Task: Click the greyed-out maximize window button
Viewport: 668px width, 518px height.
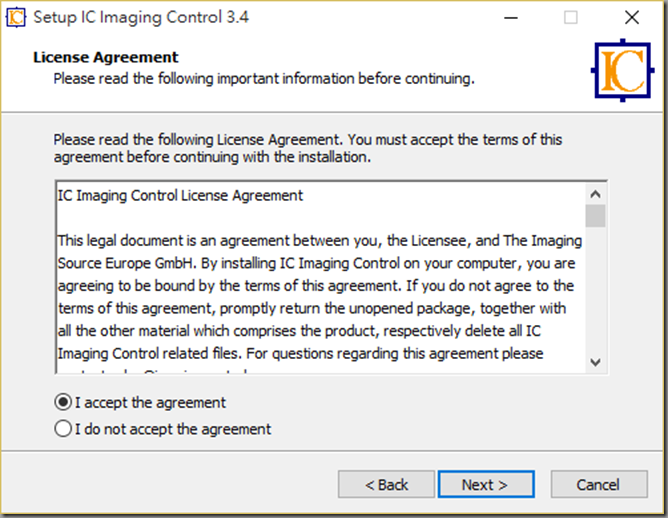Action: (x=570, y=18)
